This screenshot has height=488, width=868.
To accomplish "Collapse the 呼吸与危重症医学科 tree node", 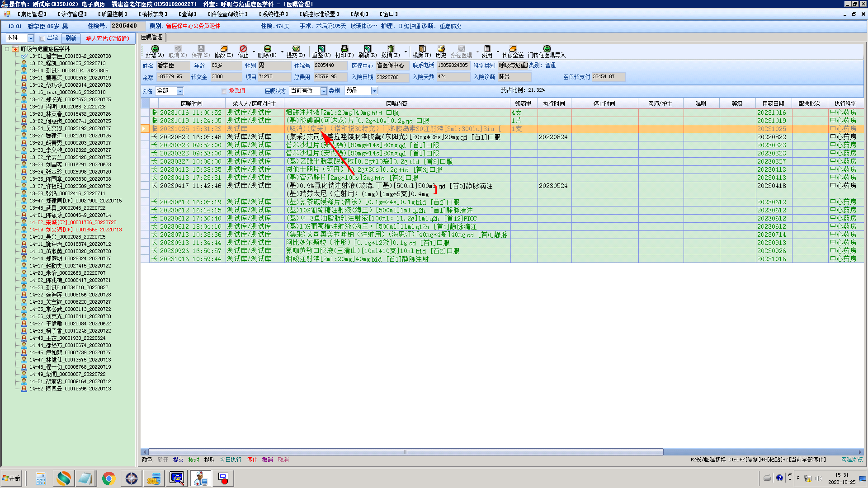I will click(x=7, y=49).
